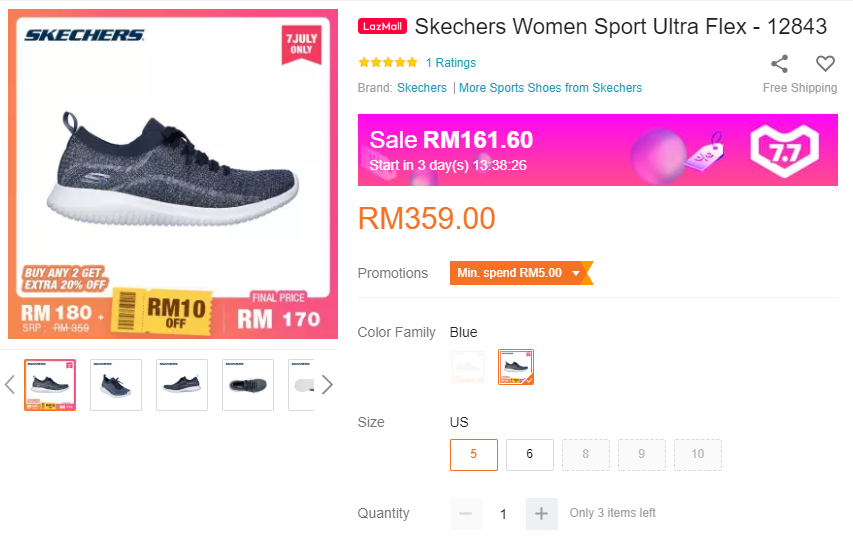Viewport: 853px width, 540px height.
Task: Select US size 5
Action: (474, 454)
